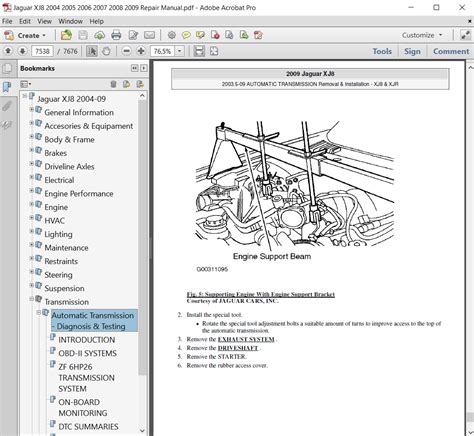Open the Window menu
The height and width of the screenshot is (436, 474).
click(70, 21)
